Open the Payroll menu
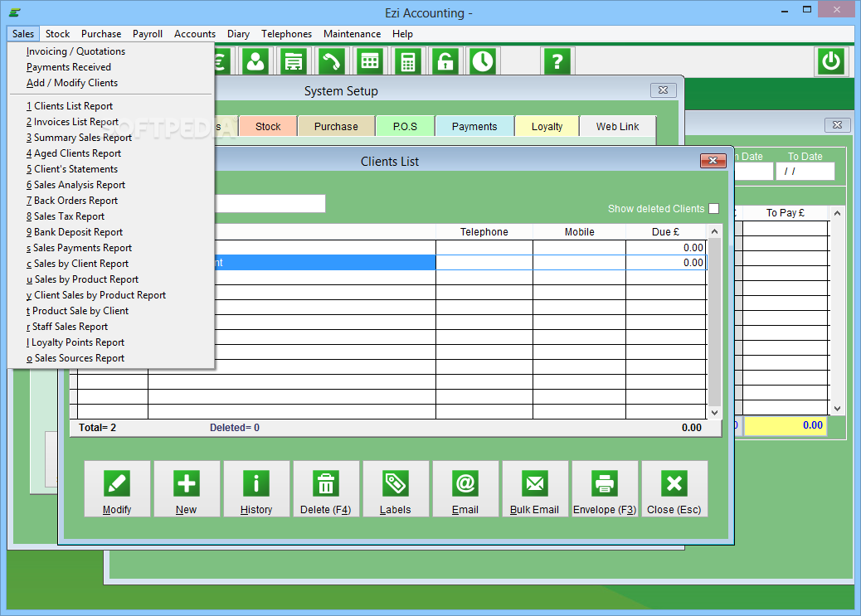This screenshot has width=861, height=616. [x=148, y=33]
